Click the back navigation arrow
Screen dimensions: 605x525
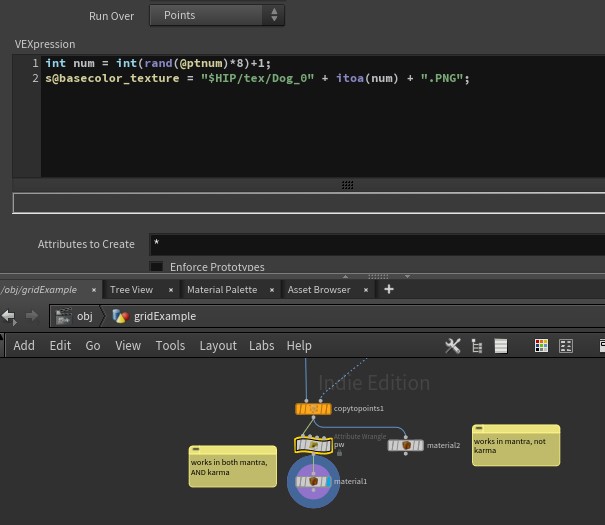pos(9,316)
